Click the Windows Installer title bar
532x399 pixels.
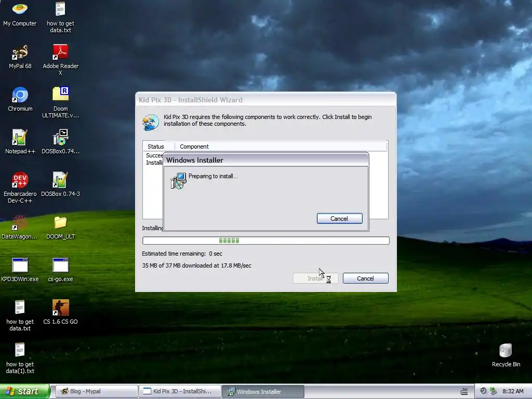[265, 160]
